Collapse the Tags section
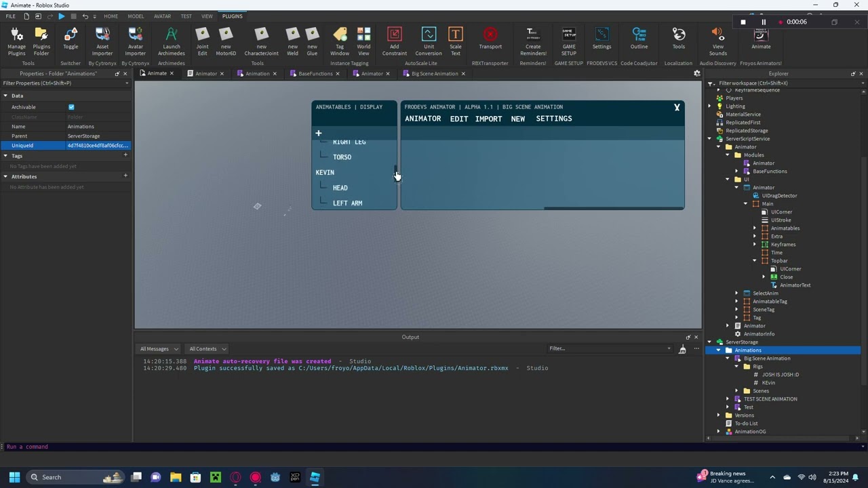Viewport: 868px width, 488px height. (5, 156)
